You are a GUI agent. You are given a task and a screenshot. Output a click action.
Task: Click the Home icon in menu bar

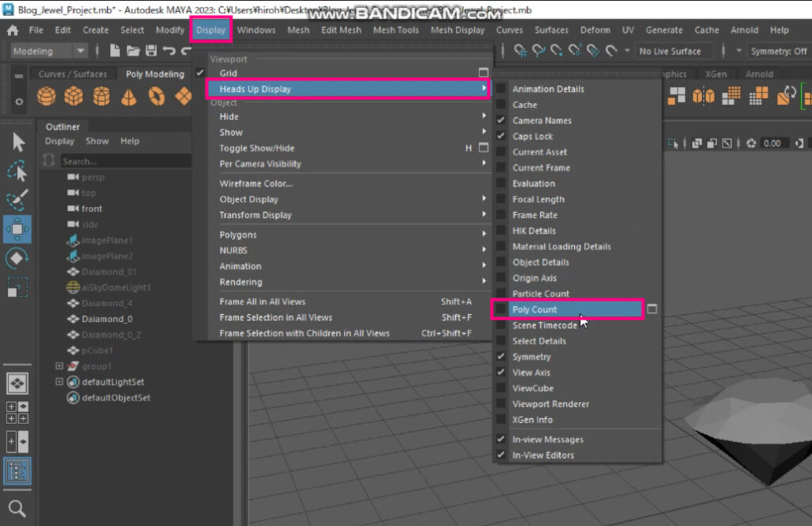click(13, 30)
